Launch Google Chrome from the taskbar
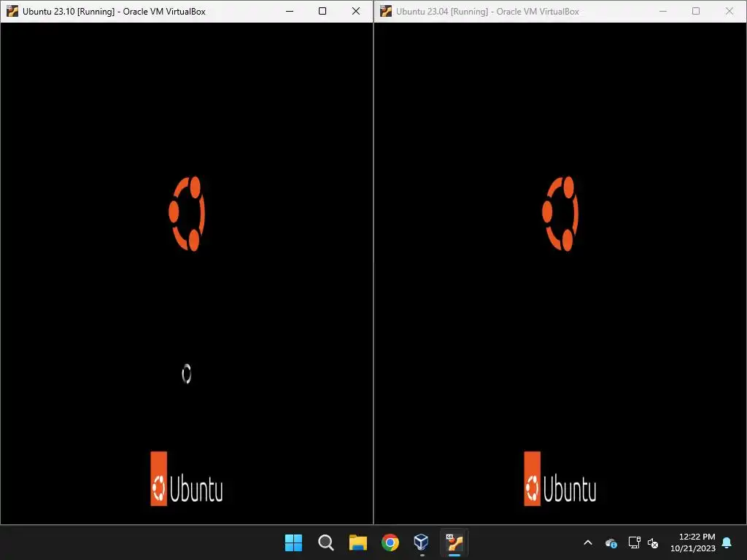The height and width of the screenshot is (560, 747). tap(390, 542)
